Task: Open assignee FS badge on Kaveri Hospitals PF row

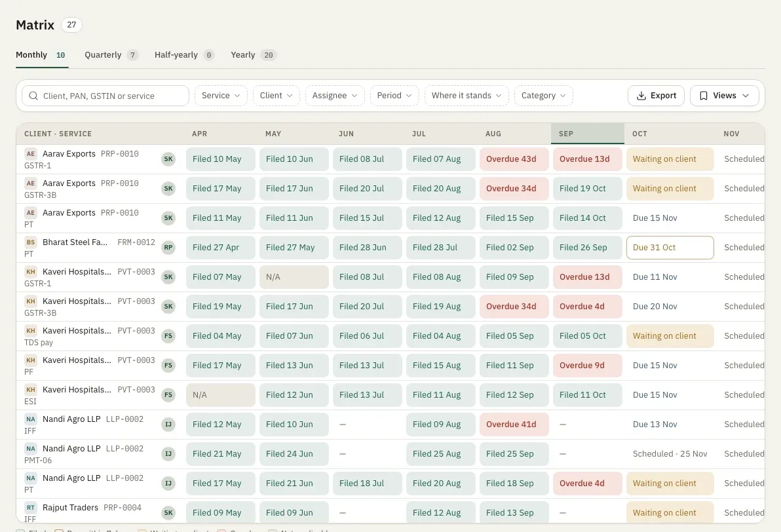Action: 168,365
